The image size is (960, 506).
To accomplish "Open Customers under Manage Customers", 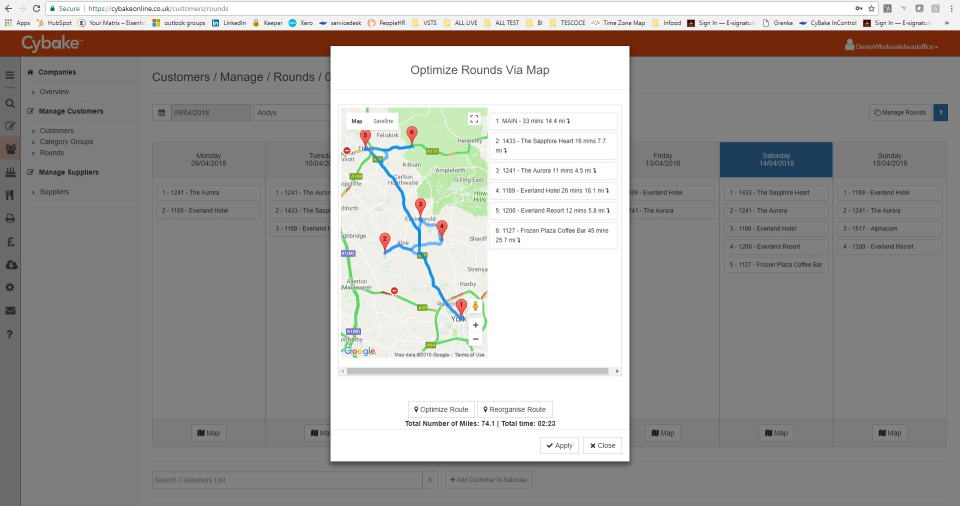I will pos(56,130).
